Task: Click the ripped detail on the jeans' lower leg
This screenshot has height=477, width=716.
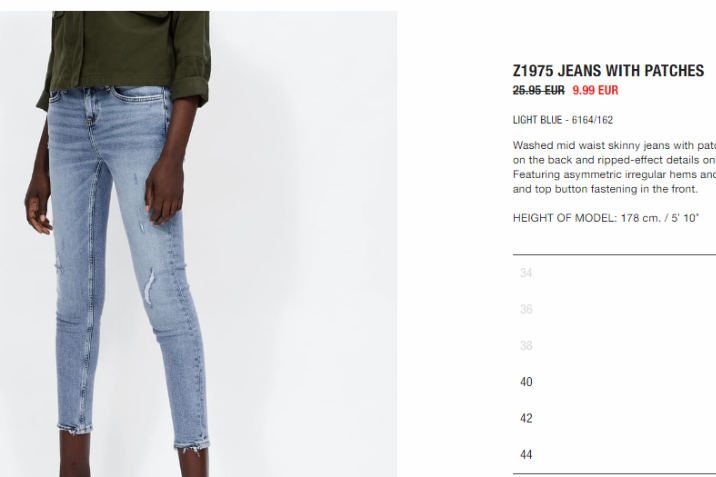Action: coord(149,285)
